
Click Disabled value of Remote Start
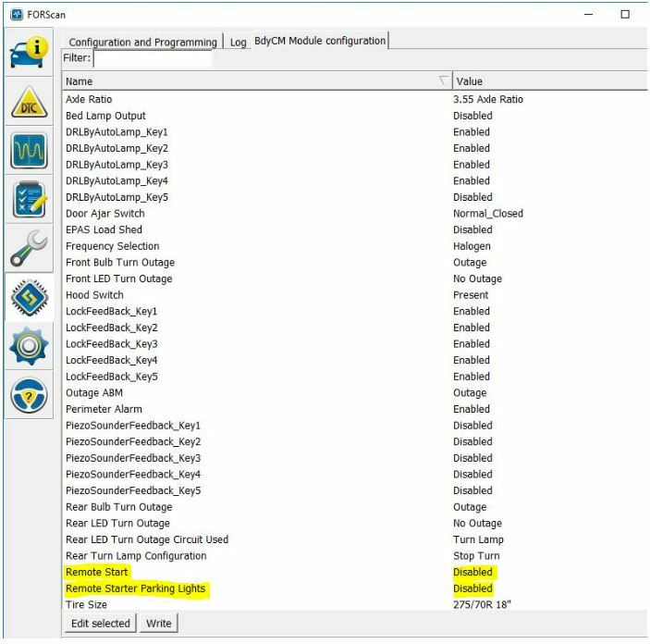473,572
